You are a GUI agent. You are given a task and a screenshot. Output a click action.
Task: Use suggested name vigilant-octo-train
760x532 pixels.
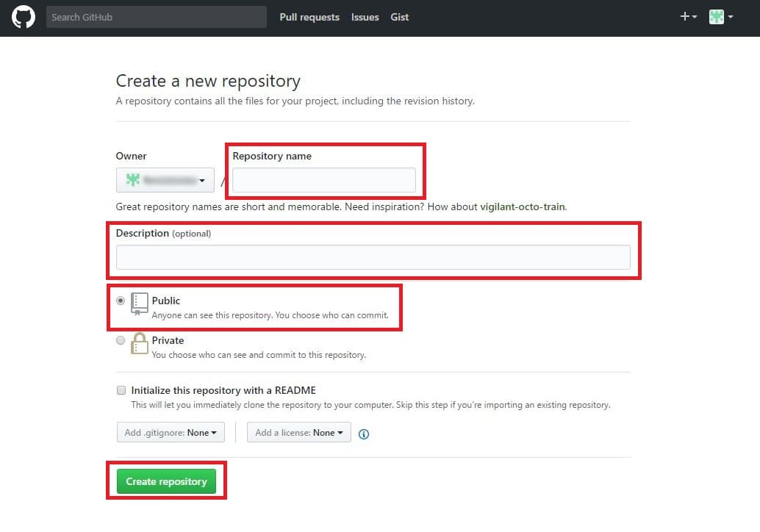tap(523, 206)
